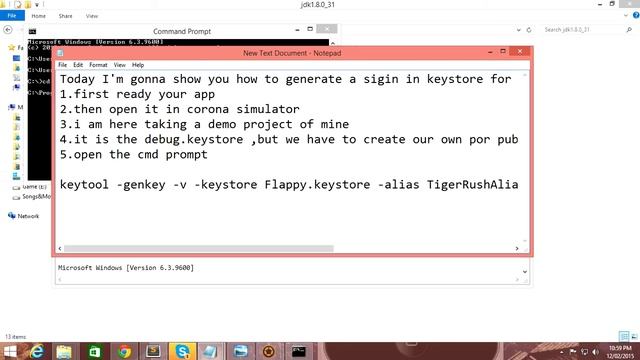Image resolution: width=640 pixels, height=360 pixels.
Task: Switch Explorer to details view
Action: coord(624,336)
